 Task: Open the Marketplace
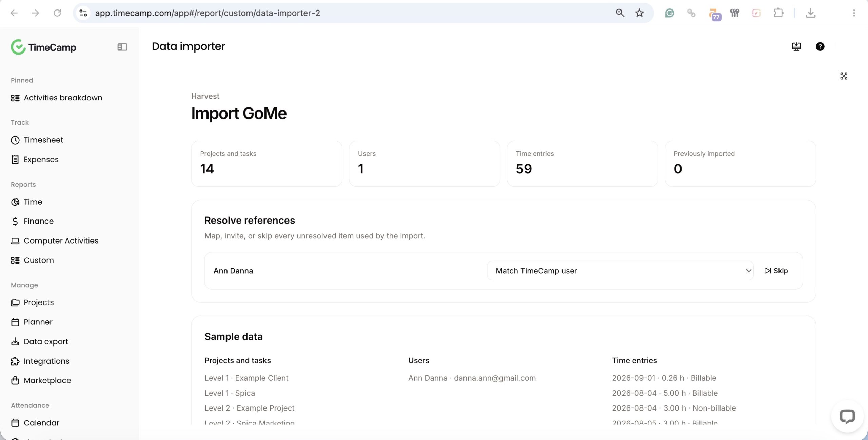click(47, 380)
